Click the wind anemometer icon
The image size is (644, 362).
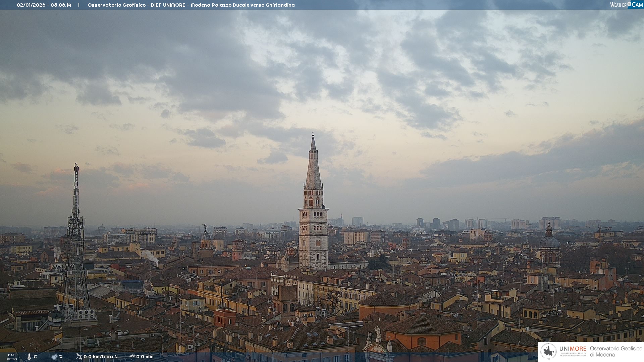[x=79, y=357]
